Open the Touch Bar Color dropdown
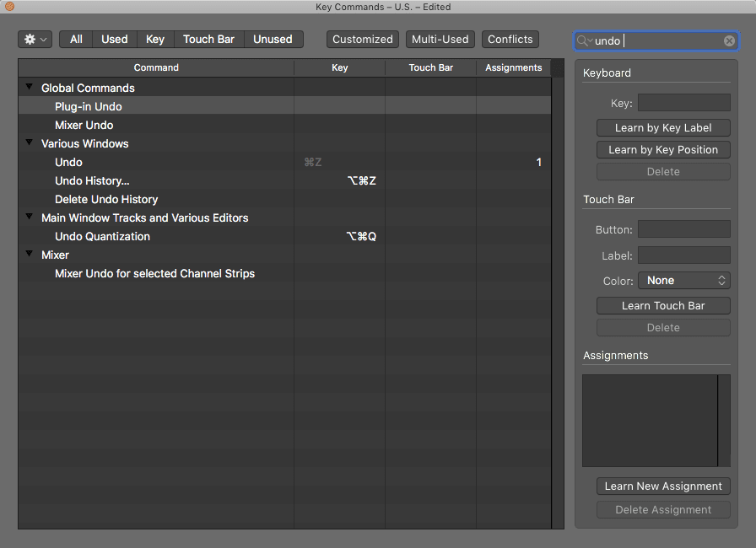Image resolution: width=756 pixels, height=548 pixels. click(x=683, y=280)
